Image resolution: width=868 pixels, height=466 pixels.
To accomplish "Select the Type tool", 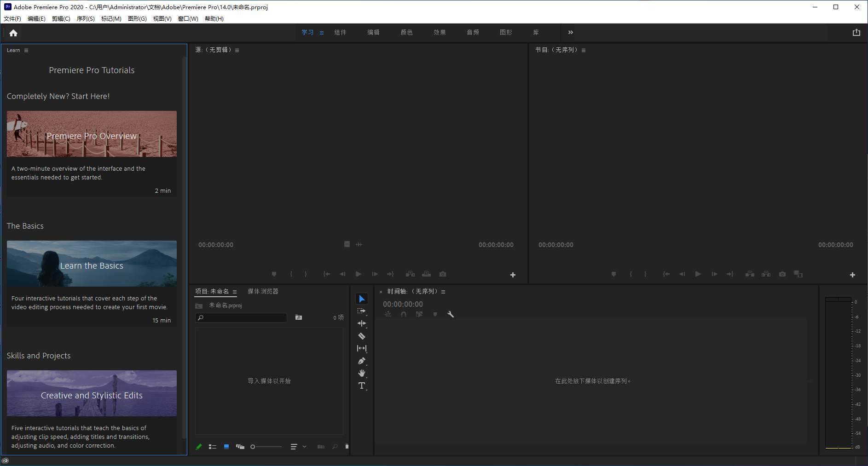I will tap(362, 385).
